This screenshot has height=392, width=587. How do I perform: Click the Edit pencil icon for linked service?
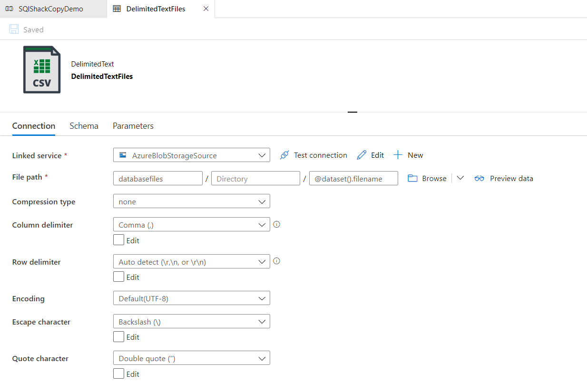click(362, 155)
